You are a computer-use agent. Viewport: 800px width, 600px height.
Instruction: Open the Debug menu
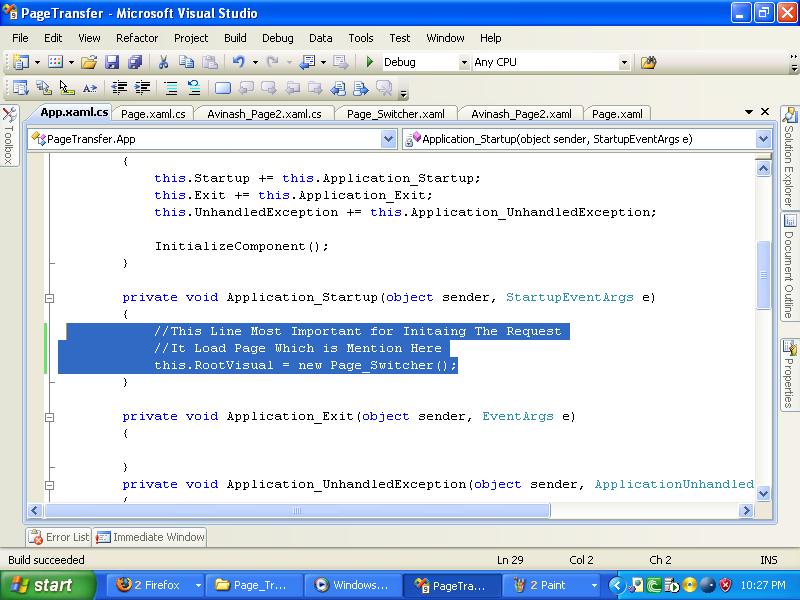point(278,38)
